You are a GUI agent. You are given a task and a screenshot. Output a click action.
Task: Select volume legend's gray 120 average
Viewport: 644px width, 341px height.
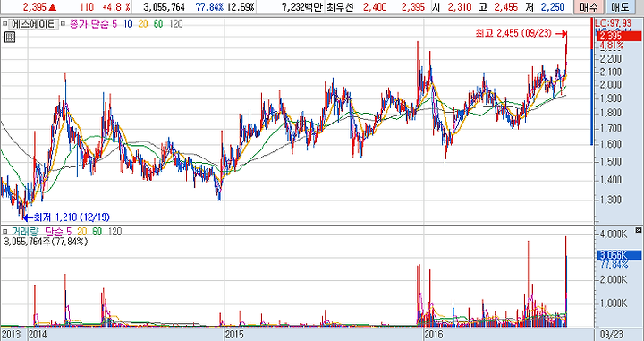pos(114,233)
